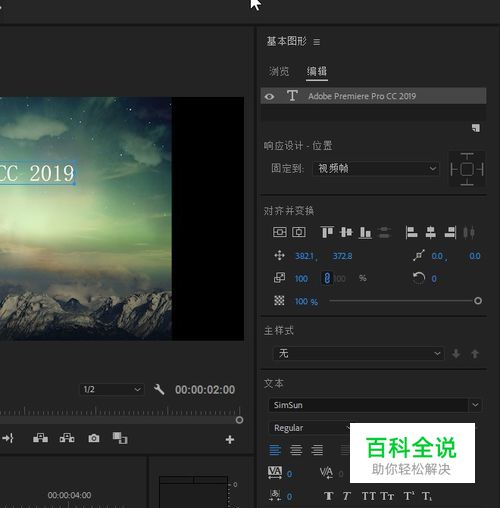Toggle all caps text style

click(x=369, y=496)
